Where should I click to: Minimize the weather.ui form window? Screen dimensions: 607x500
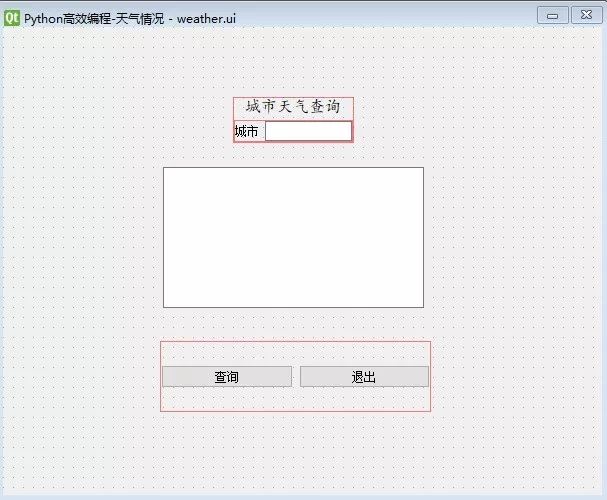point(553,15)
